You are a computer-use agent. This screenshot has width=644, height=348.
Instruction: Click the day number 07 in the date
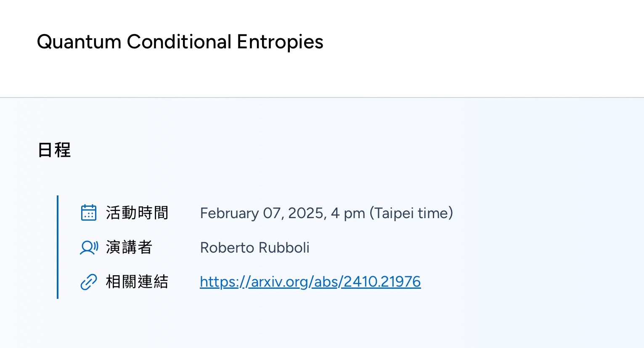[272, 214]
